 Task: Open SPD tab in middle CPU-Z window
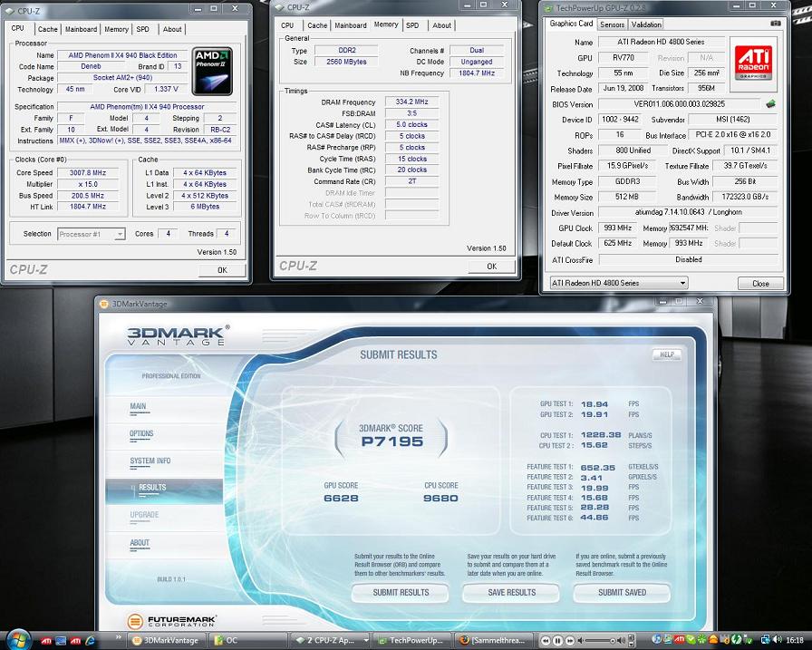412,25
